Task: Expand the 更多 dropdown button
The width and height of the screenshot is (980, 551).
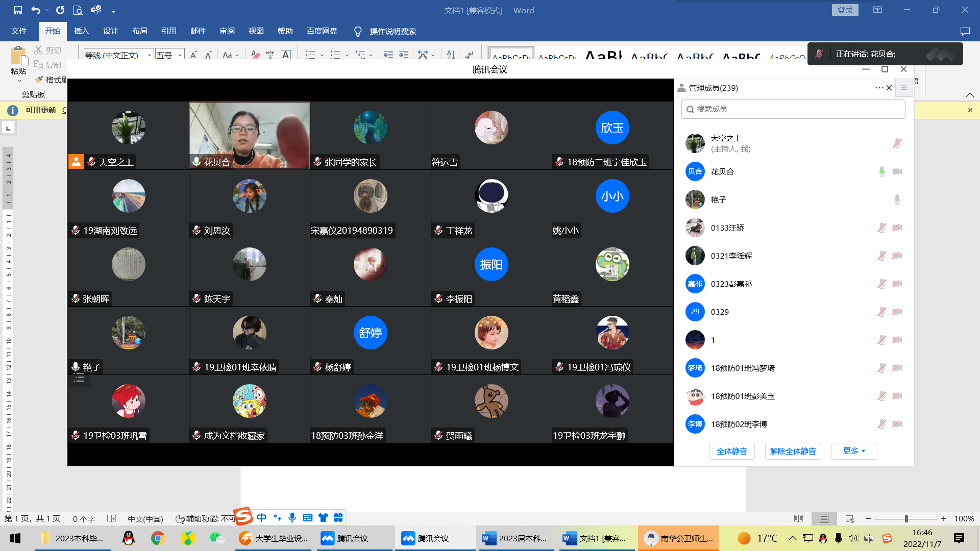Action: click(854, 451)
